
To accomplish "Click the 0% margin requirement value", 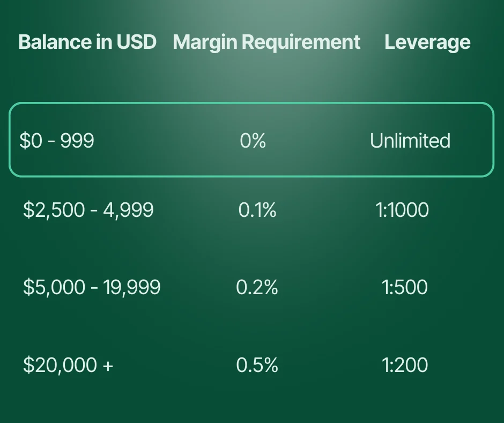I will point(253,141).
